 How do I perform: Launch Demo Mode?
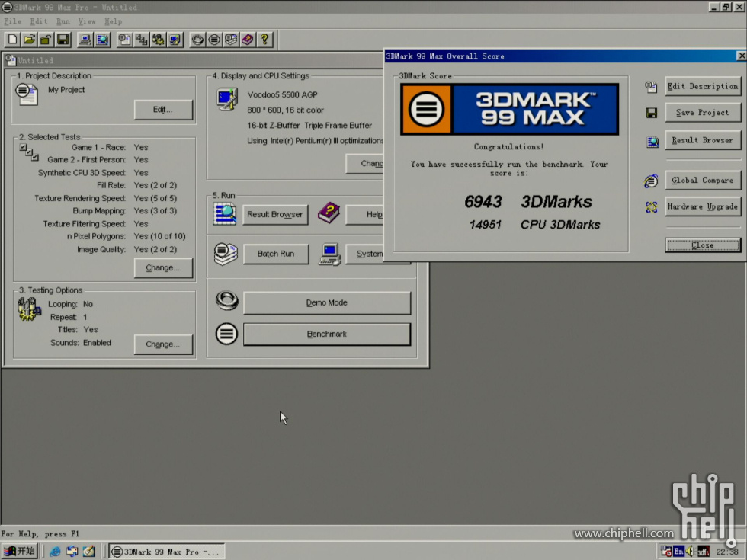327,303
